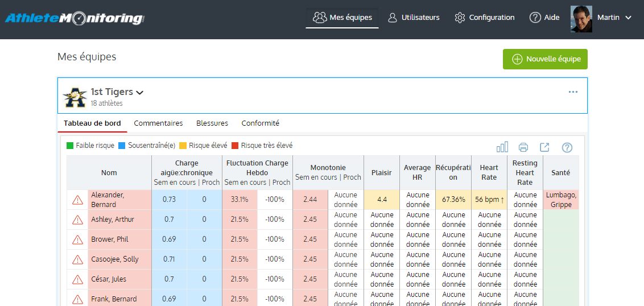
Task: Click the export dashboard icon
Action: click(x=544, y=147)
